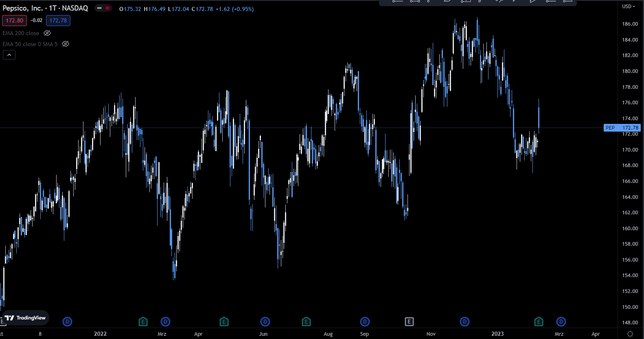The width and height of the screenshot is (644, 339).
Task: Open the rightmost D dividend marker near Mrz
Action: (561, 322)
